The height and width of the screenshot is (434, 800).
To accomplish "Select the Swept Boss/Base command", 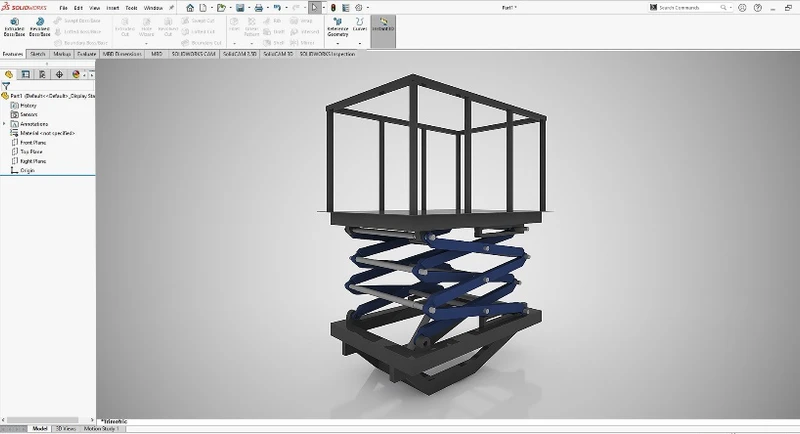I will pyautogui.click(x=77, y=20).
